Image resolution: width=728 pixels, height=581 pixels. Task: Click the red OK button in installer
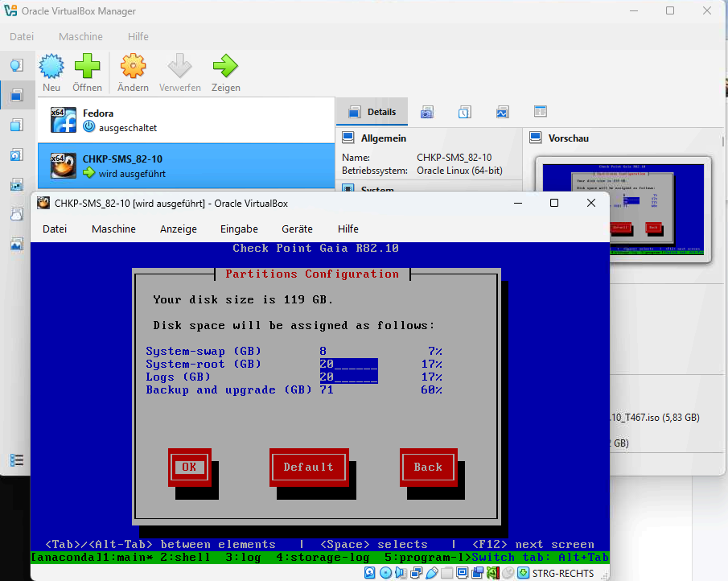coord(189,468)
